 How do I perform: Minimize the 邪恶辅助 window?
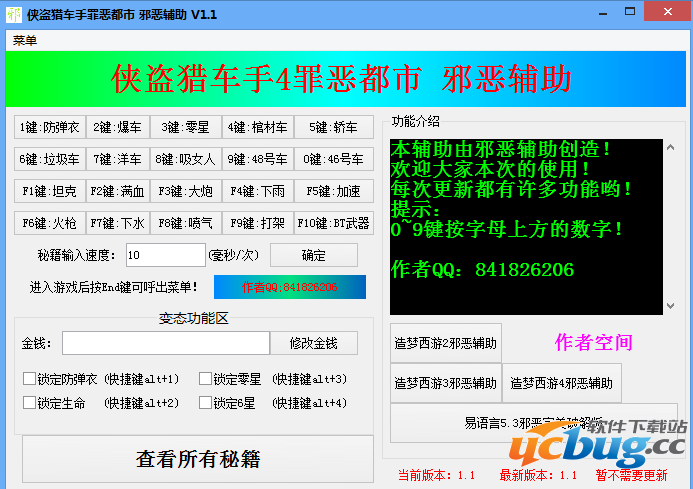coord(603,12)
